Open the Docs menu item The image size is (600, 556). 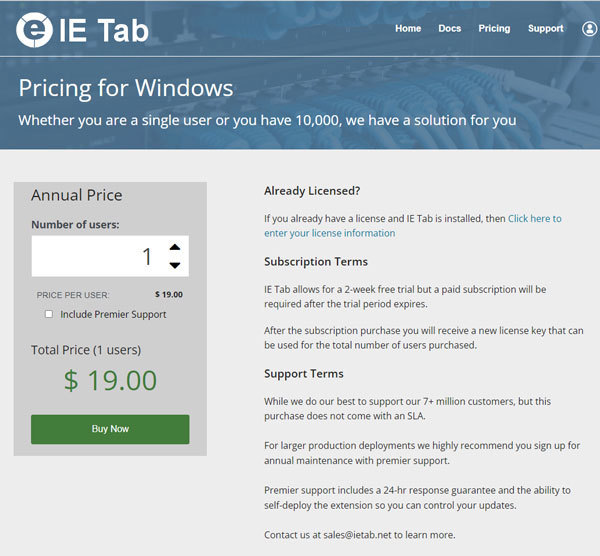pyautogui.click(x=450, y=29)
